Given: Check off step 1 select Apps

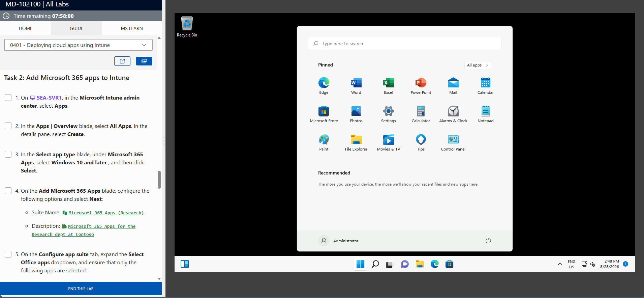Looking at the screenshot, I should (x=8, y=98).
